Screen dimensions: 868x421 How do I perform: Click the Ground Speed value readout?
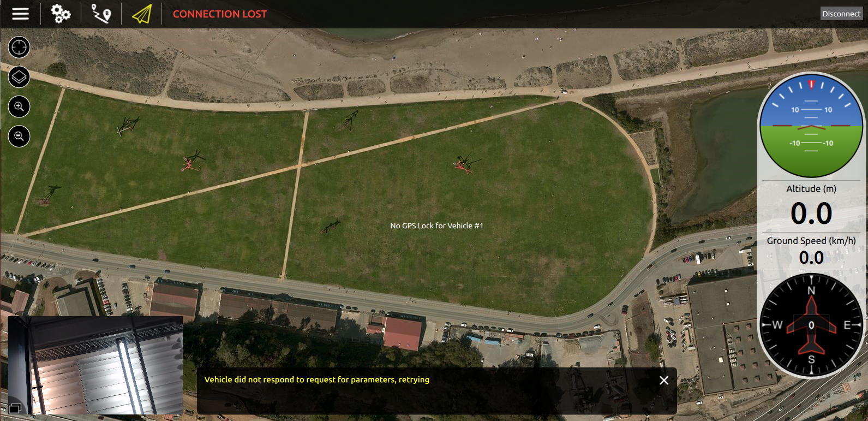(811, 258)
